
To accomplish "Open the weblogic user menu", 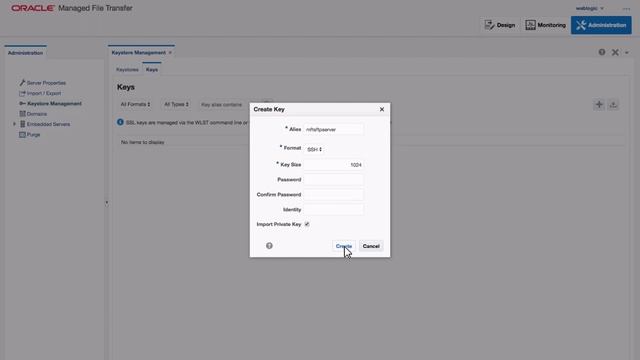I will click(589, 8).
